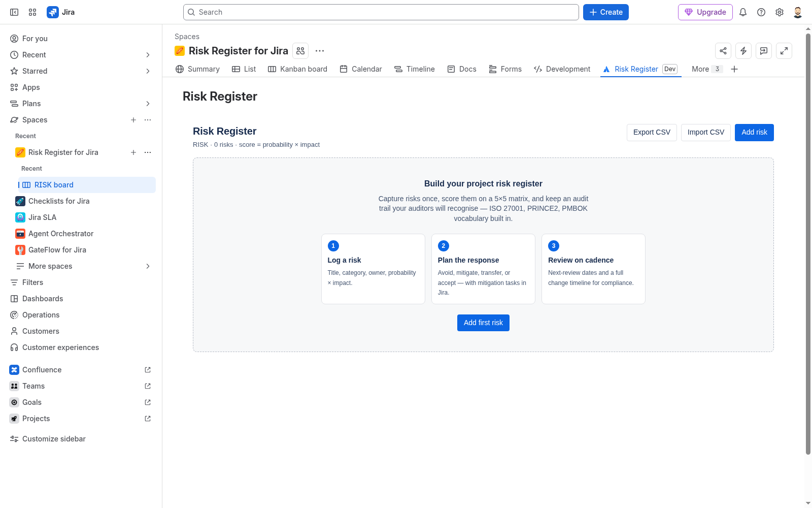The width and height of the screenshot is (812, 508).
Task: Expand the More spaces chevron
Action: (x=148, y=266)
